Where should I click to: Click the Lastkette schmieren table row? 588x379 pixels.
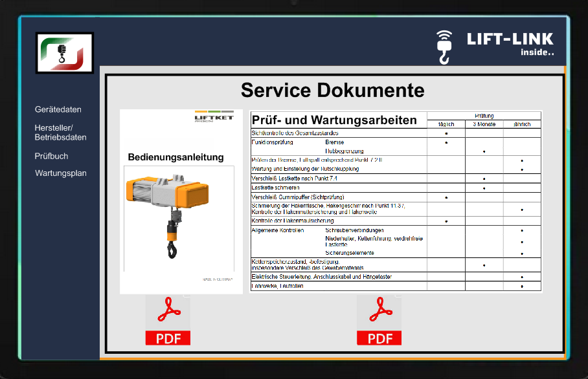[x=338, y=188]
